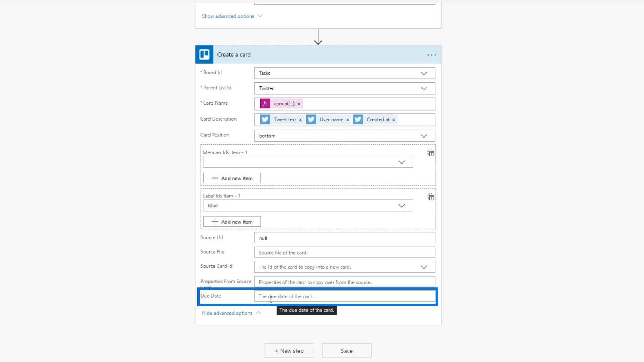Collapse with Hide advanced options link
The image size is (644, 362).
click(231, 313)
